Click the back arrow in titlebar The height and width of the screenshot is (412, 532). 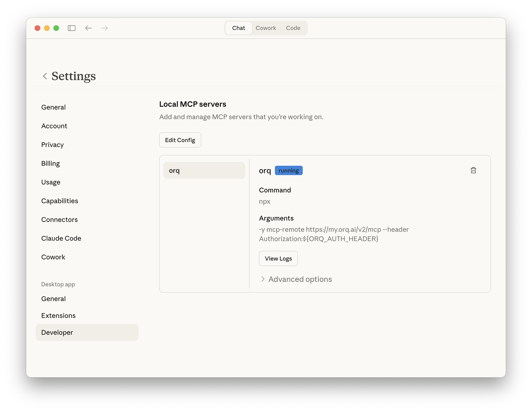89,28
